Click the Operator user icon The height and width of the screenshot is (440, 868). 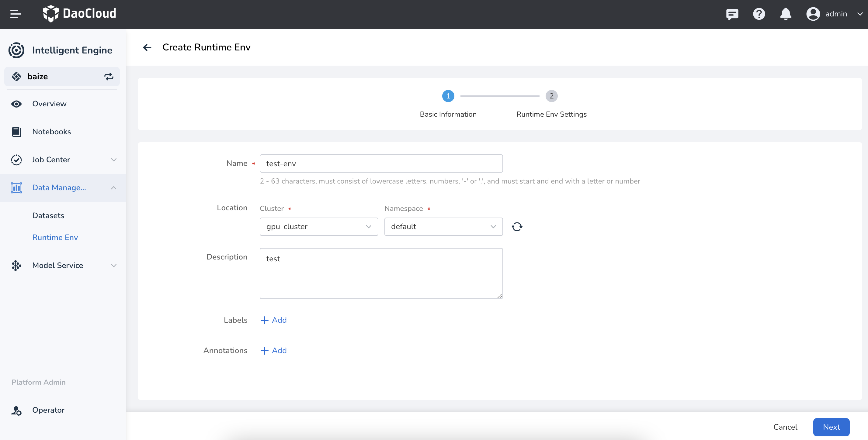(x=16, y=410)
